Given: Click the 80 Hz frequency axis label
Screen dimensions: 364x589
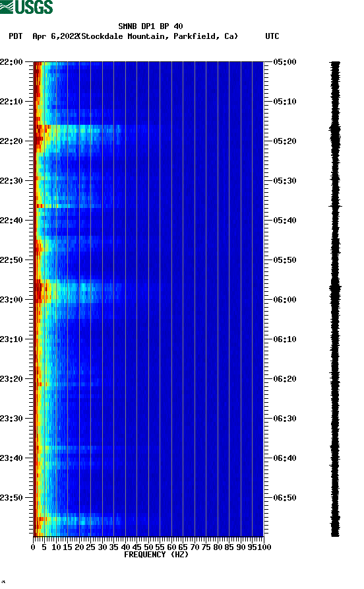Looking at the screenshot, I should click(218, 547).
